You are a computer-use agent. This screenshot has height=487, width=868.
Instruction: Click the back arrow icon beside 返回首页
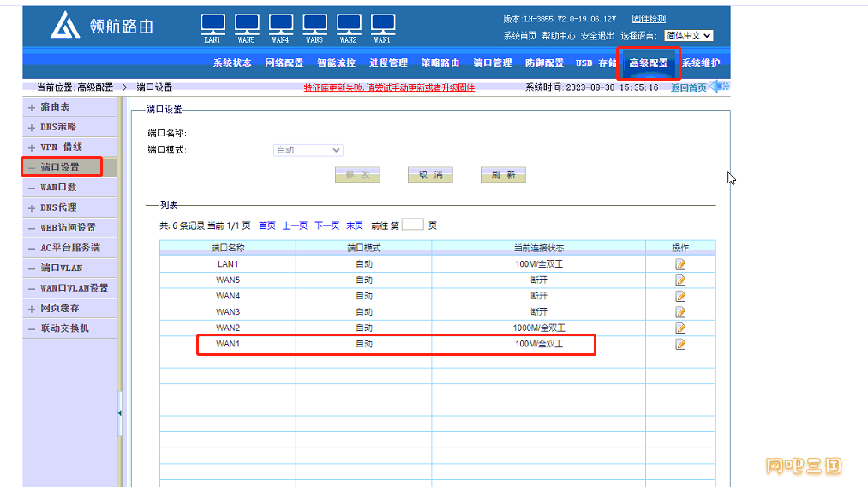720,87
